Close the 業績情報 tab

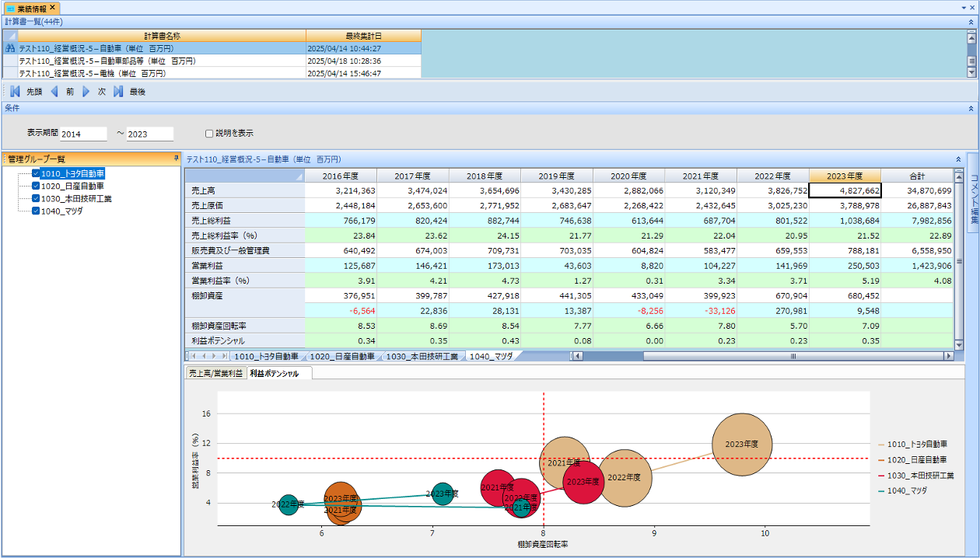pyautogui.click(x=52, y=7)
